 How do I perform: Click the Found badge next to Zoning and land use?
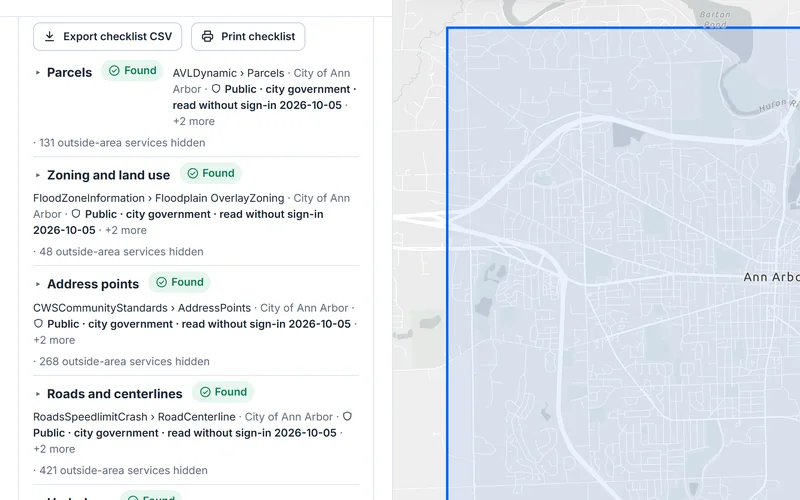tap(210, 173)
